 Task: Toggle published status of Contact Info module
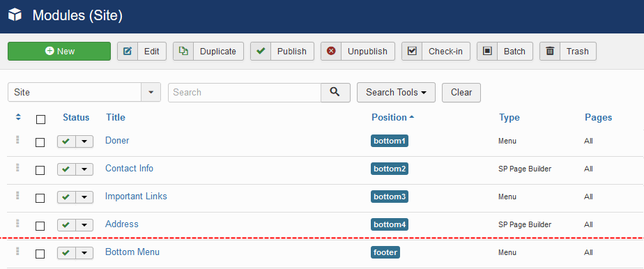click(x=66, y=169)
